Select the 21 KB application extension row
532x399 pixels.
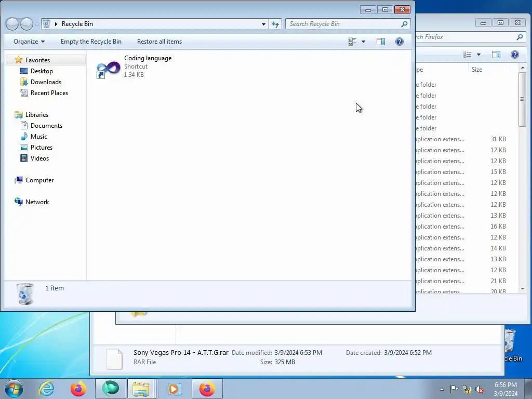(462, 281)
